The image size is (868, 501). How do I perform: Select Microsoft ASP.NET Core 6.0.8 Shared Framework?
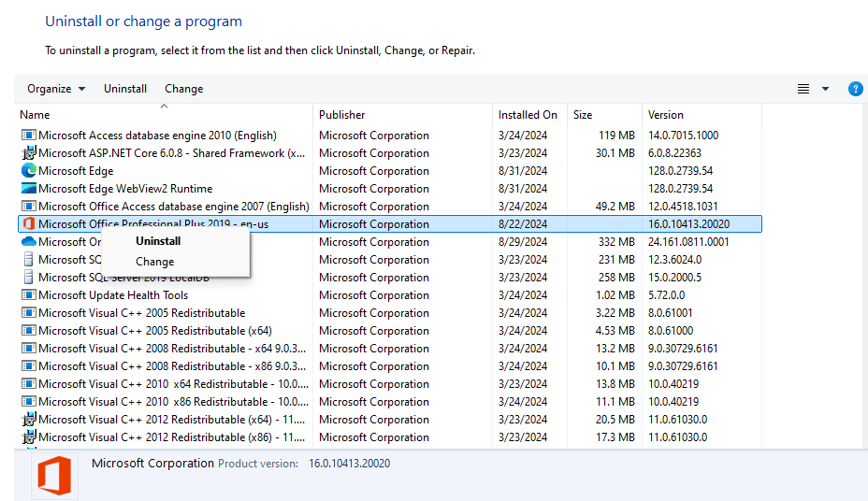[171, 152]
